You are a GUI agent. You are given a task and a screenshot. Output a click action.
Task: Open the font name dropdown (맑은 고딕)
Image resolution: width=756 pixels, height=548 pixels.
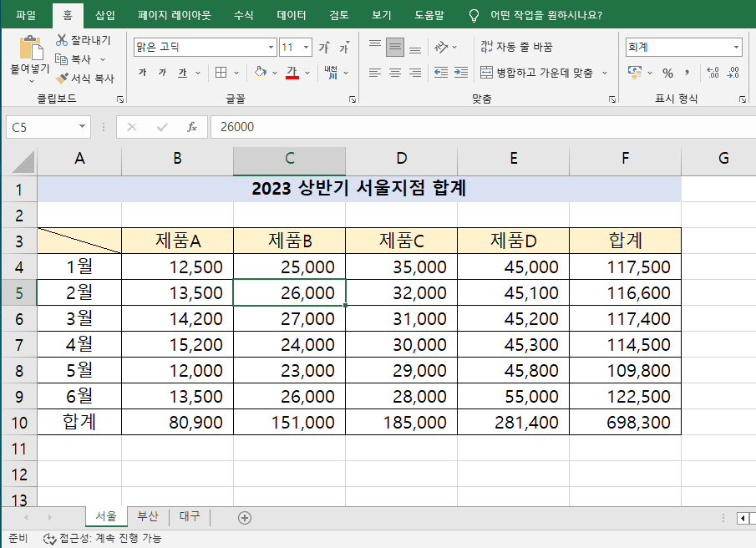click(271, 48)
